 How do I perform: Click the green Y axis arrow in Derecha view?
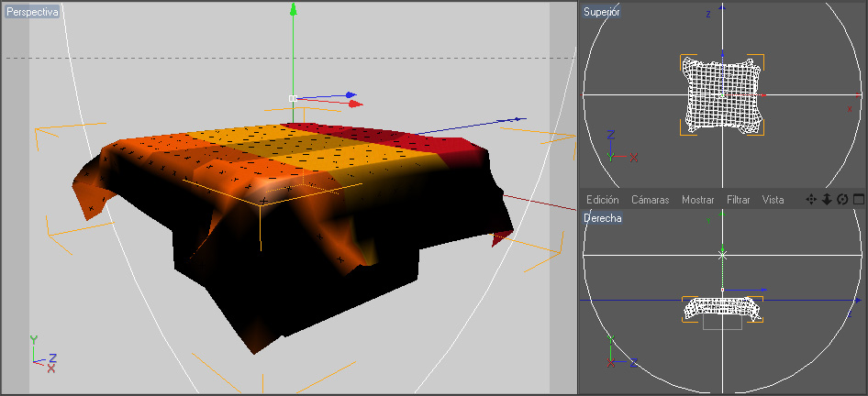point(722,247)
